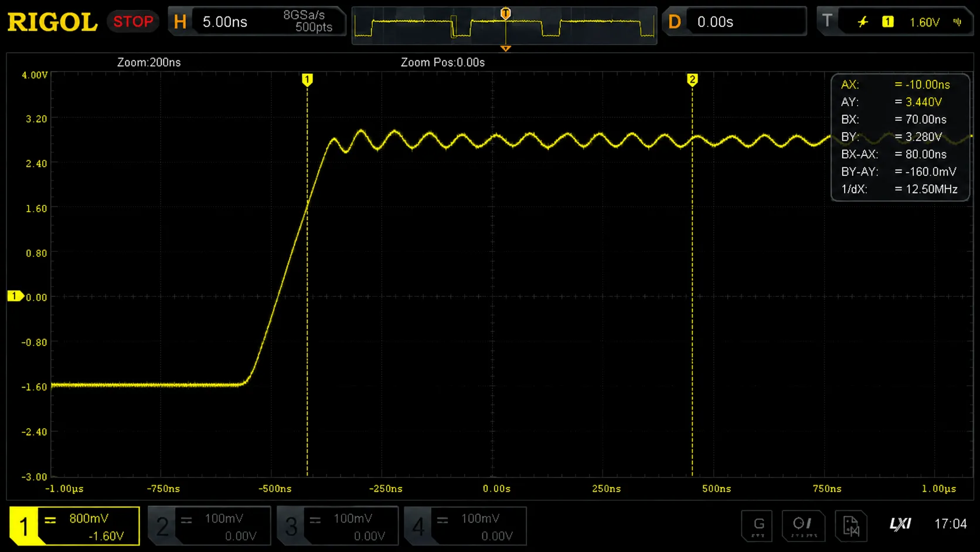Click the channel 1 ground level marker
Image resolution: width=980 pixels, height=552 pixels.
15,296
